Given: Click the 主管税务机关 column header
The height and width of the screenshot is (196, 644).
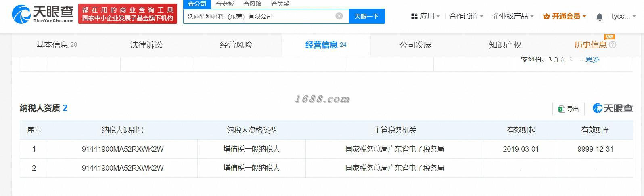Looking at the screenshot, I should (x=395, y=130).
